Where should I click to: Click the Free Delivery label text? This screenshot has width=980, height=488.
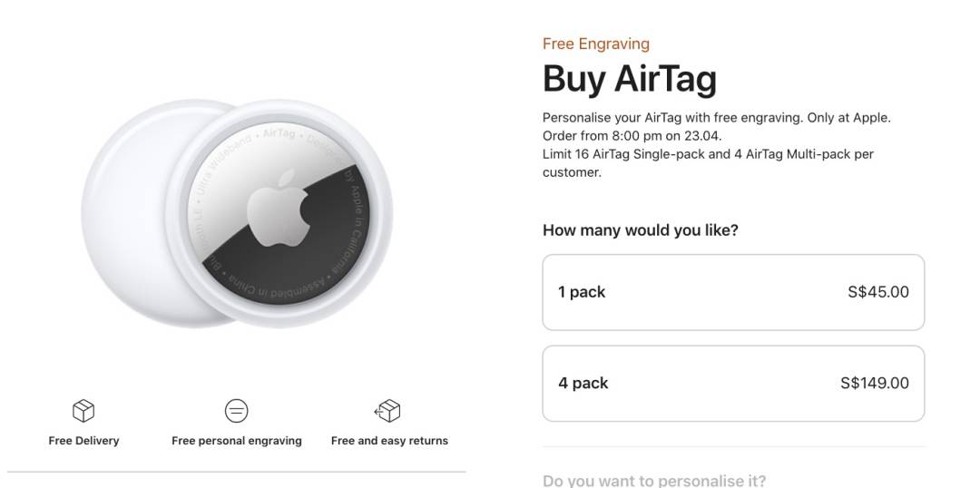click(83, 441)
